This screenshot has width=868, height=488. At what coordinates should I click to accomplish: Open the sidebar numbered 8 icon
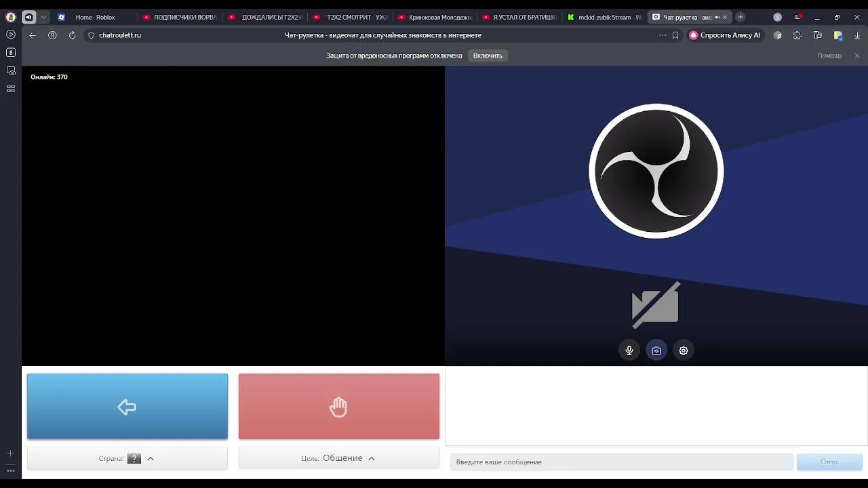pos(11,52)
